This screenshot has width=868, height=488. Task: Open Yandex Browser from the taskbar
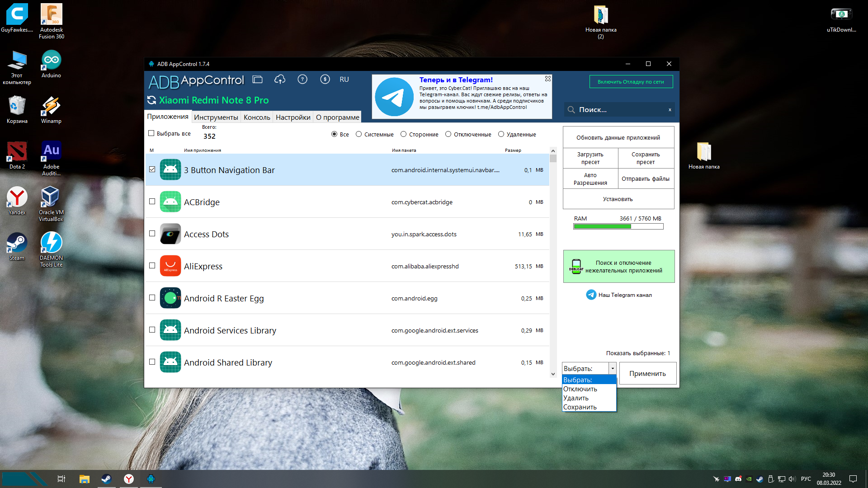[129, 479]
